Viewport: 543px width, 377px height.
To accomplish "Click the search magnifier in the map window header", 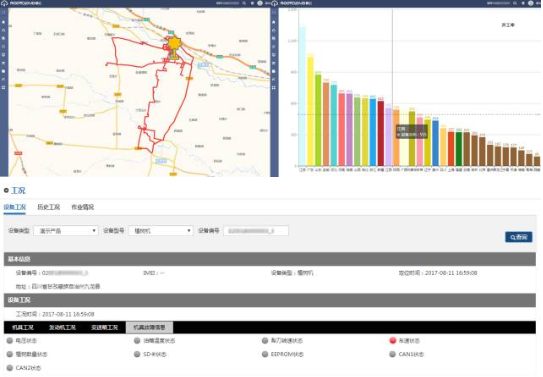I will pos(244,3).
